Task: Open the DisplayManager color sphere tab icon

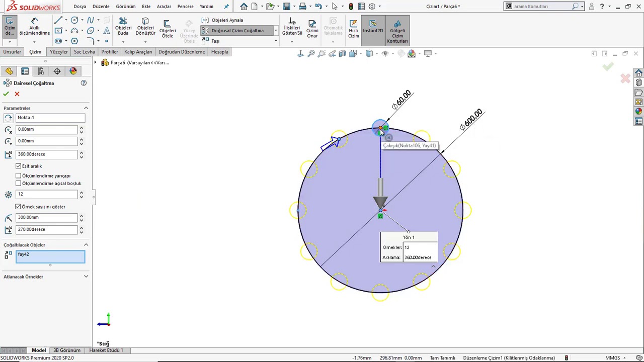Action: click(73, 71)
